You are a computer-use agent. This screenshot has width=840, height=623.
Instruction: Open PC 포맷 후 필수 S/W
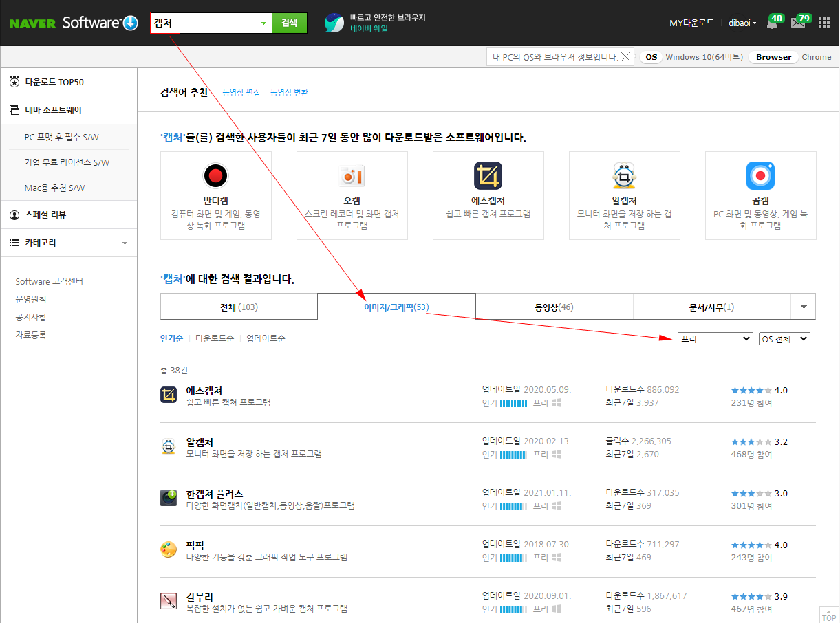(x=62, y=137)
